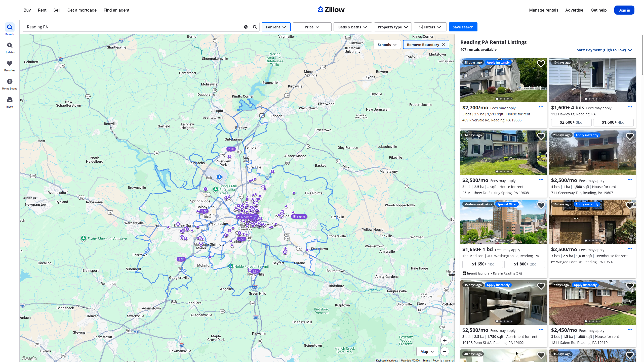Click Texter Mountain Preserve park icon

84,238
